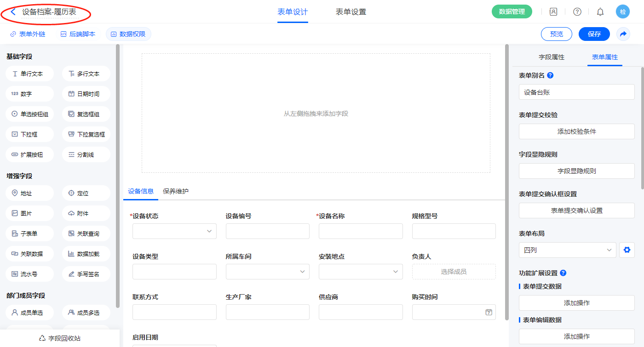Switch to the 表单设置 tab

pyautogui.click(x=351, y=12)
